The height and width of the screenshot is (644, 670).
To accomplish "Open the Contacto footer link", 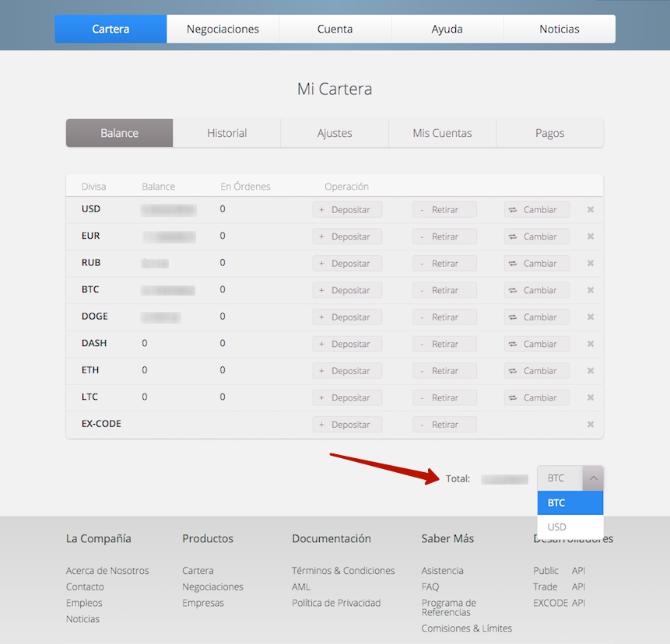I will [x=85, y=586].
